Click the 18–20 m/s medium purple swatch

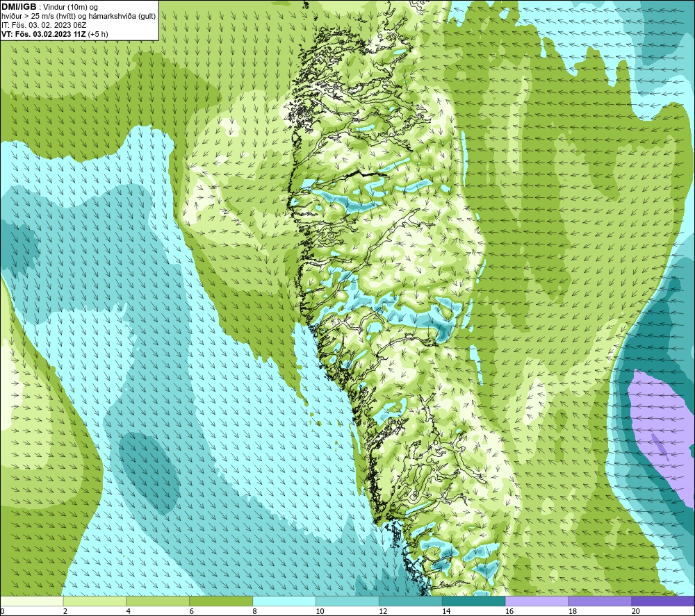[600, 601]
